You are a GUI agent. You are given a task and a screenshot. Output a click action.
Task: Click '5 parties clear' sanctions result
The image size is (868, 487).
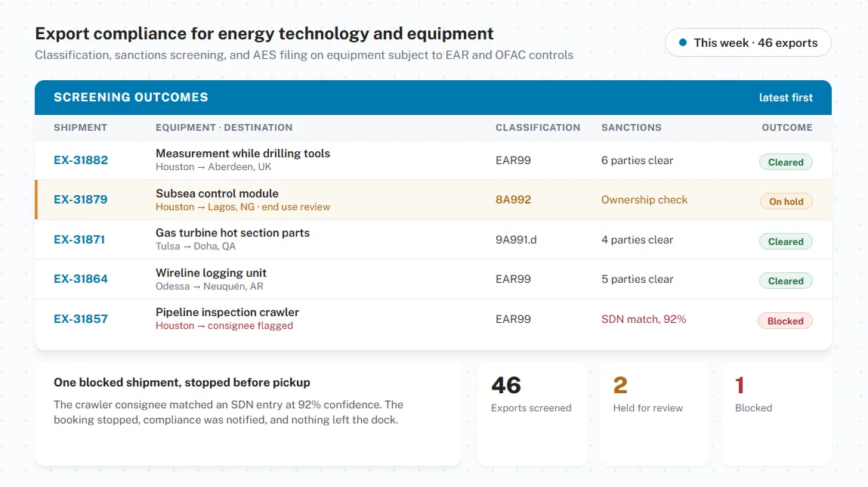pos(637,279)
